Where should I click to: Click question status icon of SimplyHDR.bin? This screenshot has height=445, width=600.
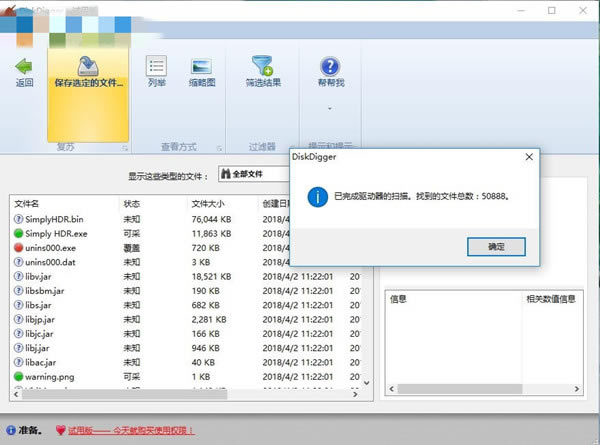(18, 219)
